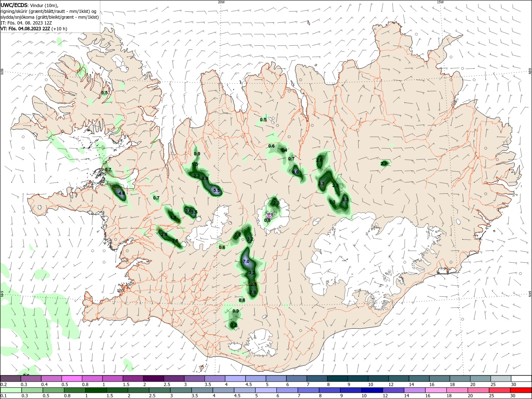Select the 1.5 rainfall value label
The image size is (532, 399).
tap(195, 164)
